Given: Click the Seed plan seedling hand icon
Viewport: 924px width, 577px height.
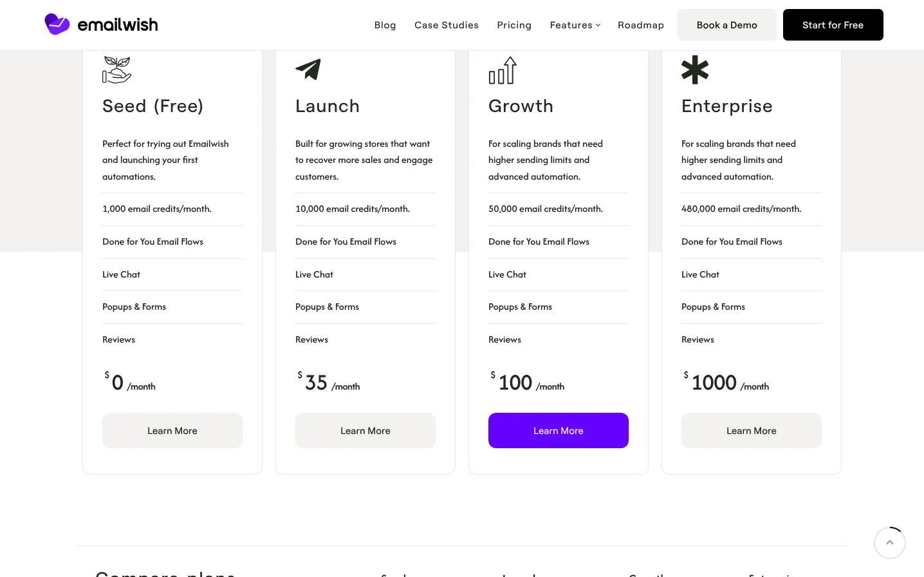Looking at the screenshot, I should [x=116, y=70].
